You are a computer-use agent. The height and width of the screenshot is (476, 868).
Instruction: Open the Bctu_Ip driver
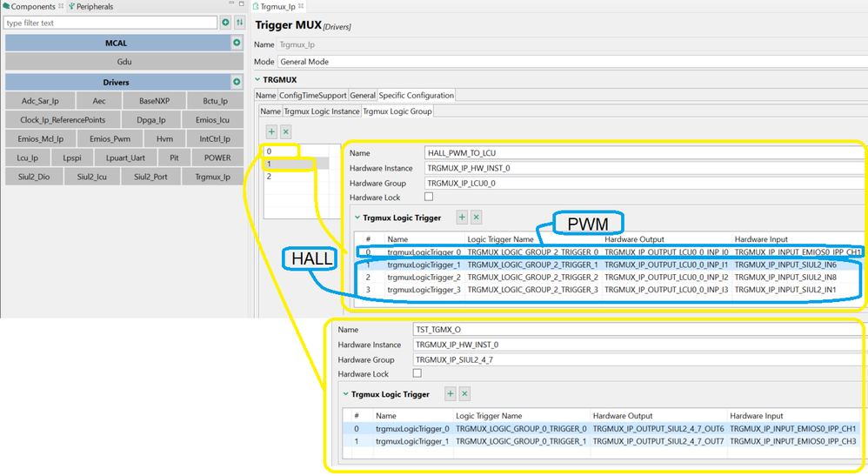[216, 101]
